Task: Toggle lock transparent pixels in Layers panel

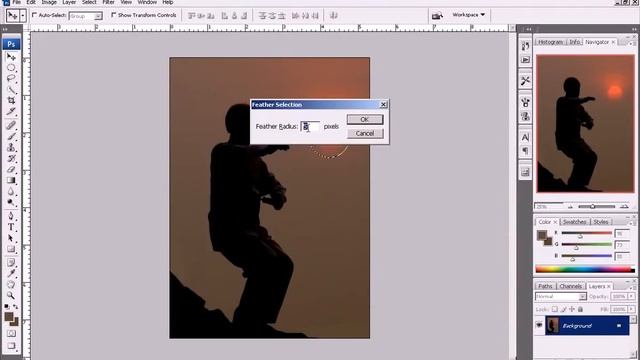Action: [555, 309]
